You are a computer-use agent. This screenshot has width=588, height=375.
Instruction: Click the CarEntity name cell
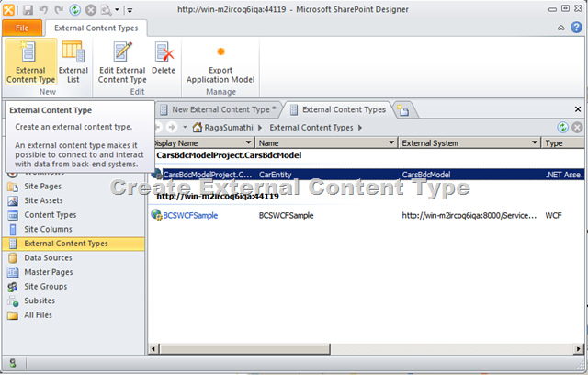tap(275, 175)
